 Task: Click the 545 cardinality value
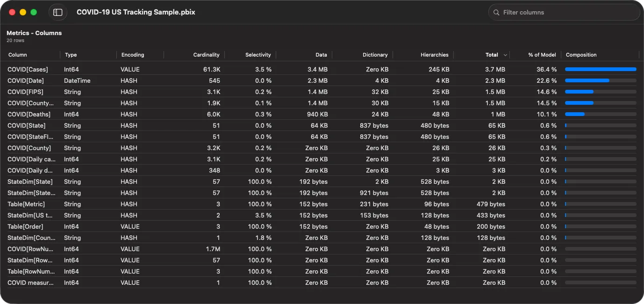[215, 80]
